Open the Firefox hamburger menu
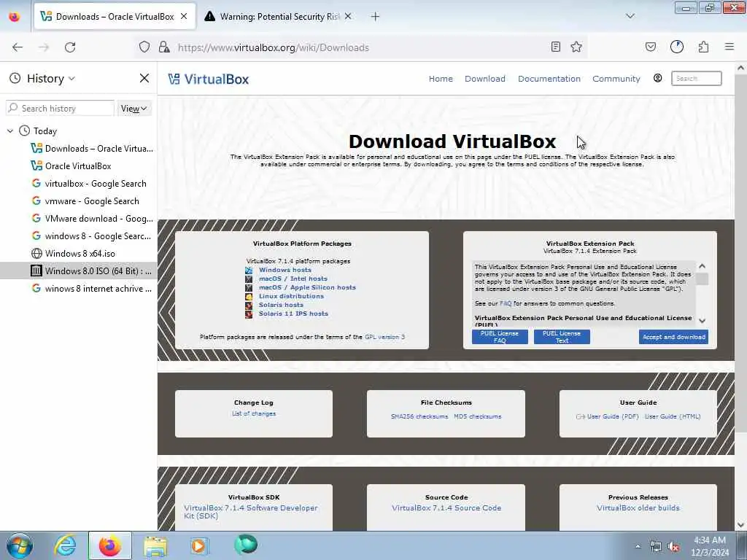Screen dimensions: 747x560 tap(729, 47)
